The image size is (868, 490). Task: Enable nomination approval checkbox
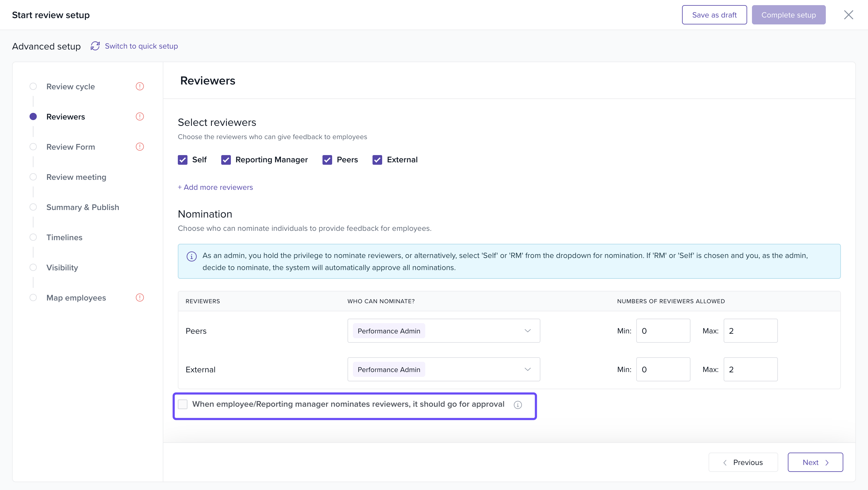click(183, 404)
